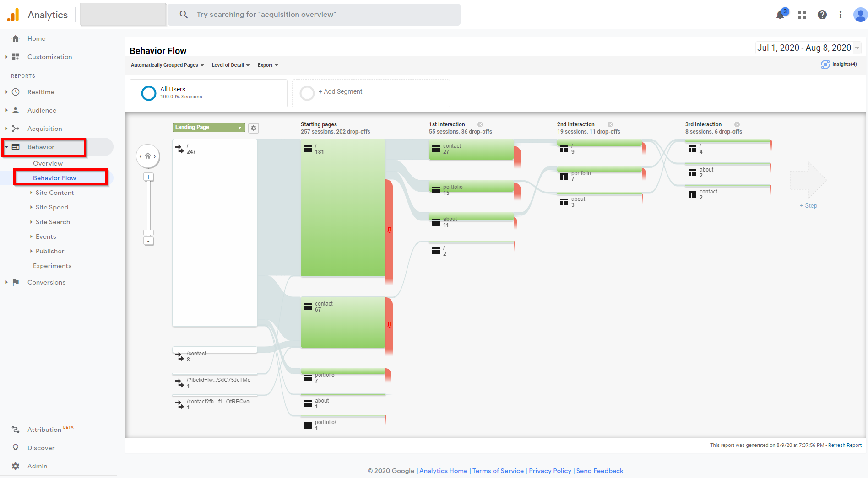
Task: Click the Insights(4) icon
Action: 825,64
